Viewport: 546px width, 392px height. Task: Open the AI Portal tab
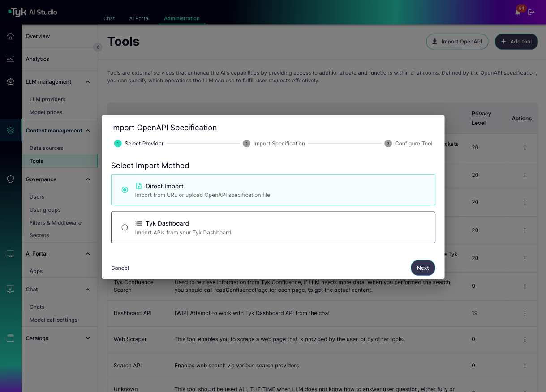[139, 18]
